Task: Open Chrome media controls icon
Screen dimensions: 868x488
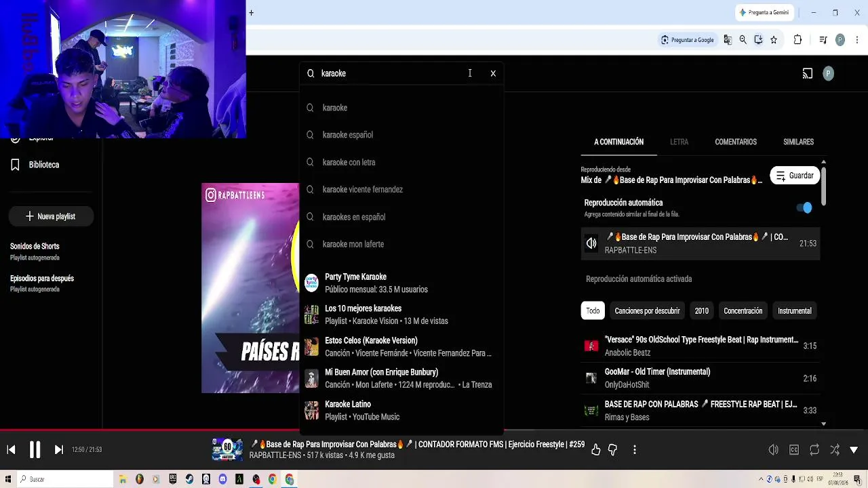Action: coord(823,40)
